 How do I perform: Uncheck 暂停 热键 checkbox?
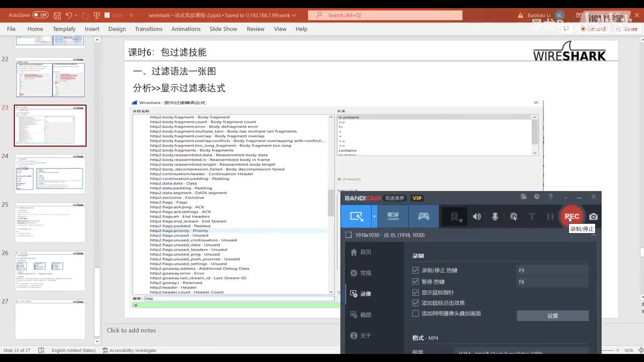click(416, 282)
